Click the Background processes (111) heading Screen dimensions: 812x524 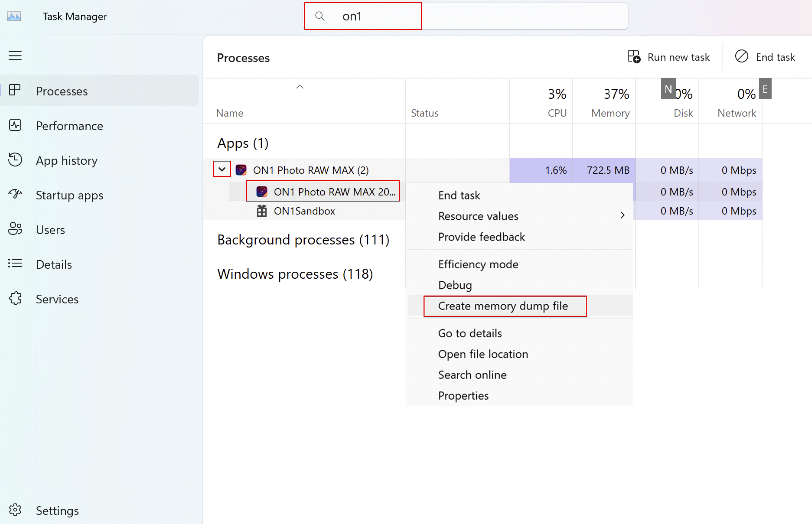[303, 240]
